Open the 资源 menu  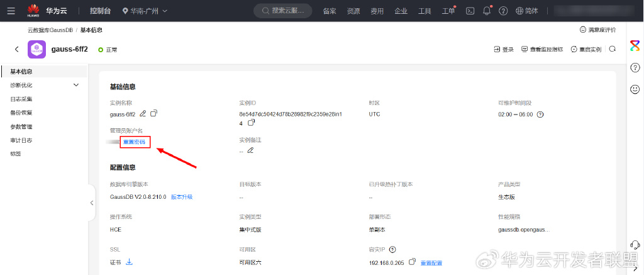click(x=353, y=11)
